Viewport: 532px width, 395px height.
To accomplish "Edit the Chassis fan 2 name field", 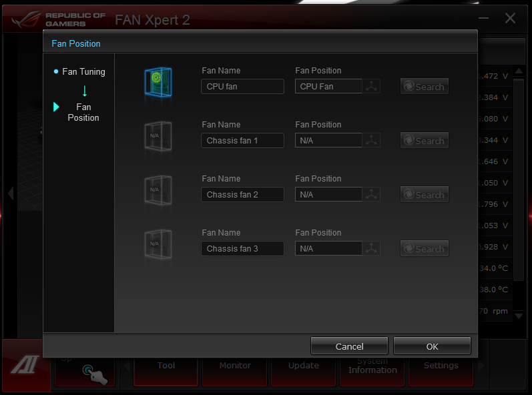I will click(242, 194).
